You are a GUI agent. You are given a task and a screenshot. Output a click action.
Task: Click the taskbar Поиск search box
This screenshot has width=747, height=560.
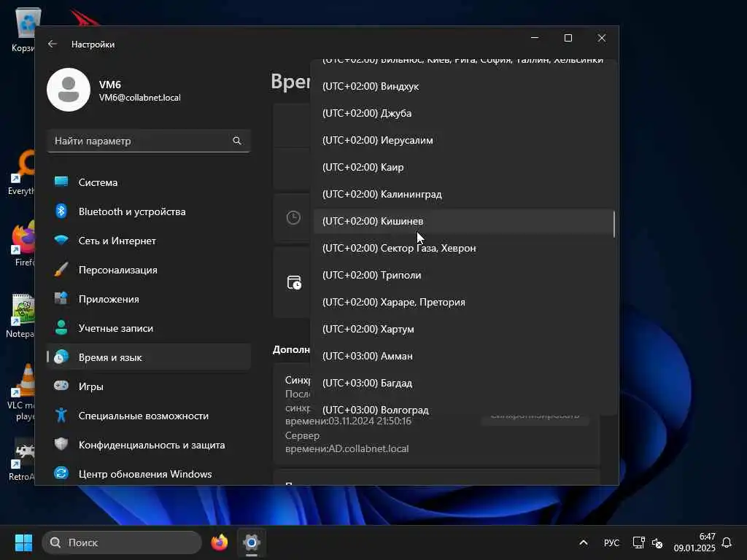pos(122,542)
